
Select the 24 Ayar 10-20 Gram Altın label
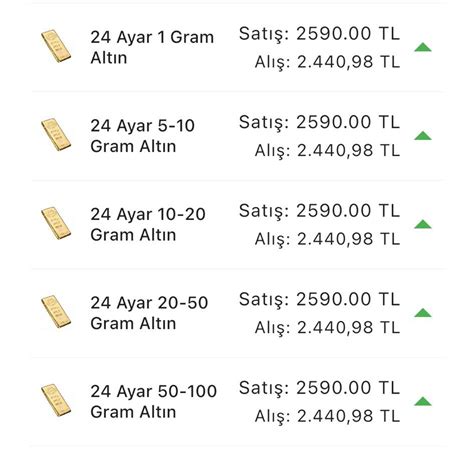(x=148, y=224)
